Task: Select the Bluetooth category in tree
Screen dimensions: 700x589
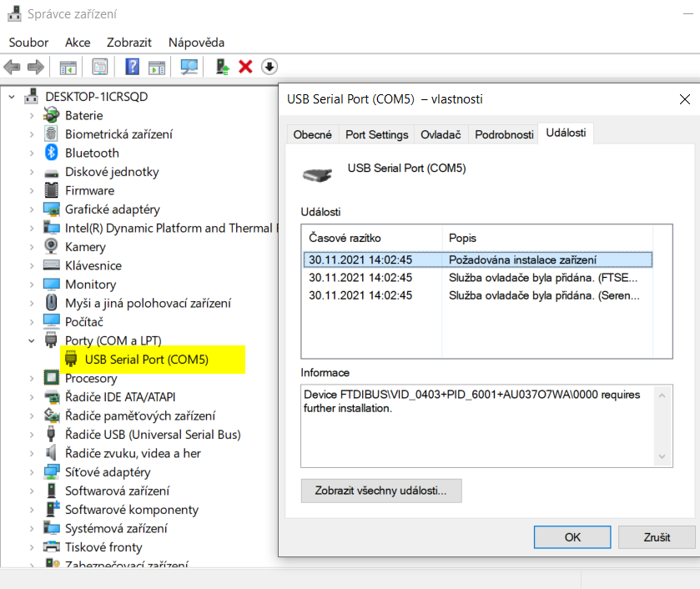Action: click(x=92, y=153)
